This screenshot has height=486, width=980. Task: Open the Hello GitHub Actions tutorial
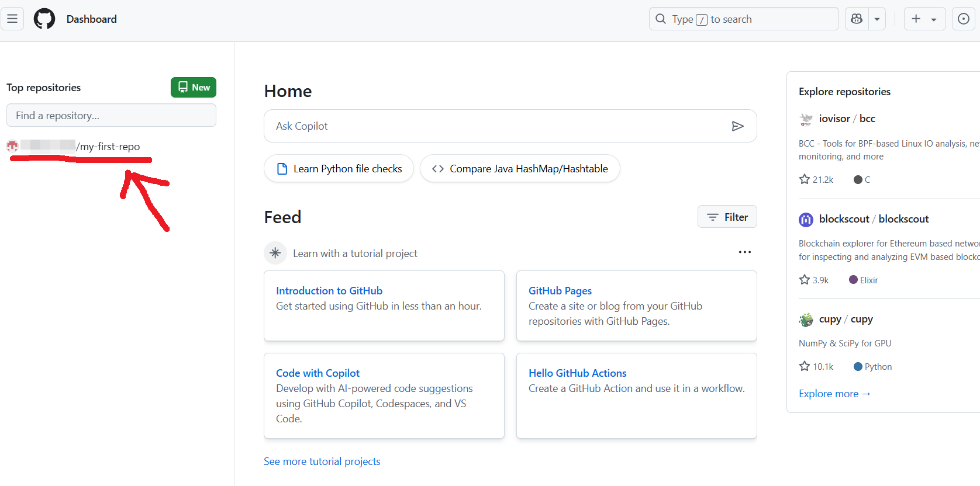[x=578, y=373]
